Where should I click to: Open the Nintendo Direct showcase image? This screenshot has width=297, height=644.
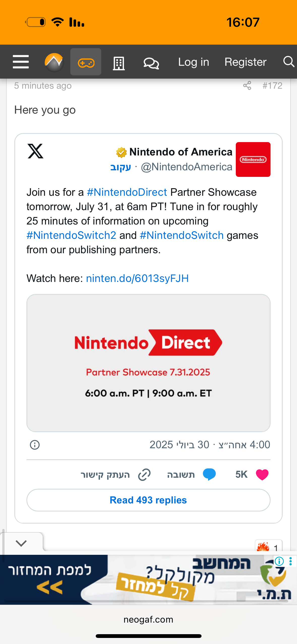click(148, 363)
